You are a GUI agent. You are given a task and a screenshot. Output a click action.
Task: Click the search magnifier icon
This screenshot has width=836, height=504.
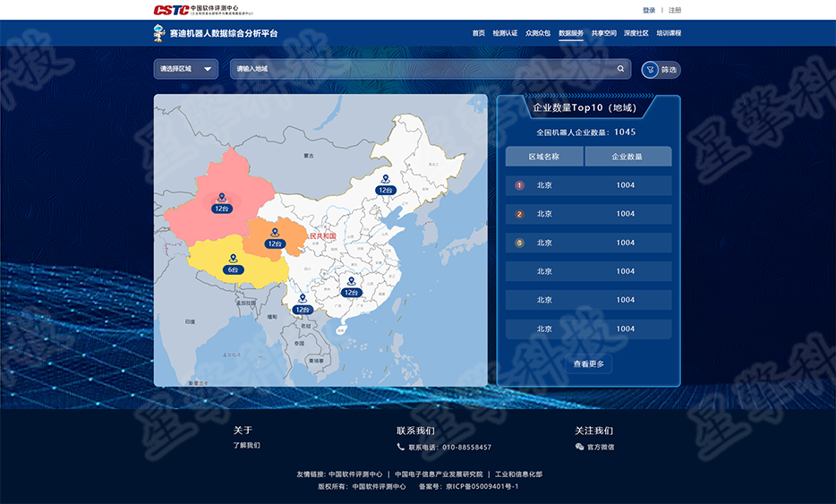pyautogui.click(x=620, y=69)
